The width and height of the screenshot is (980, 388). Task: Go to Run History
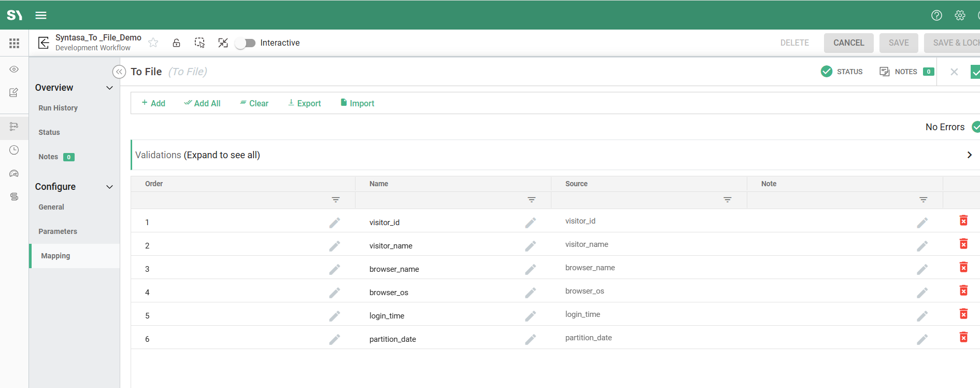[58, 108]
